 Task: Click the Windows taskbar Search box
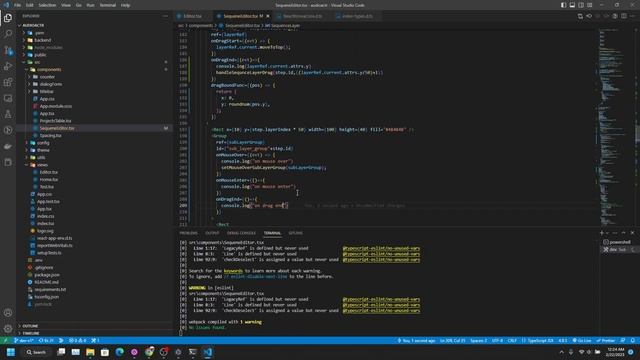click(x=36, y=352)
